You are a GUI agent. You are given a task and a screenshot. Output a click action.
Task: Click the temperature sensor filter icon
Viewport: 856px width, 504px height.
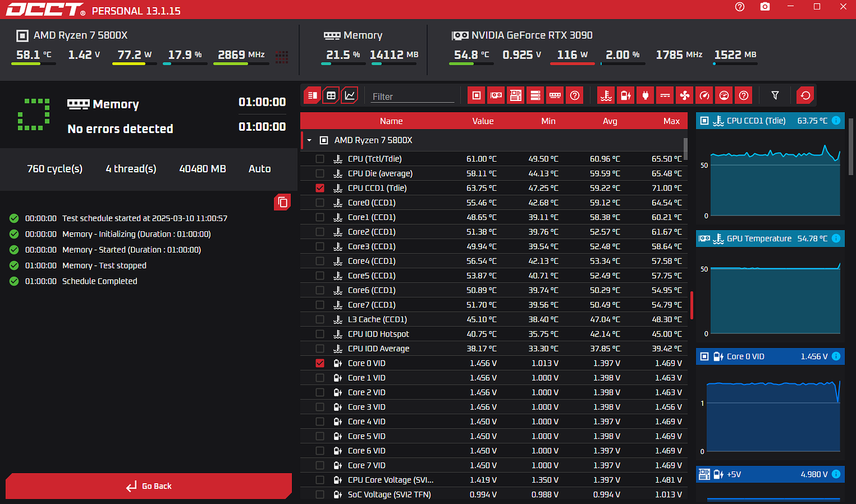pyautogui.click(x=606, y=96)
